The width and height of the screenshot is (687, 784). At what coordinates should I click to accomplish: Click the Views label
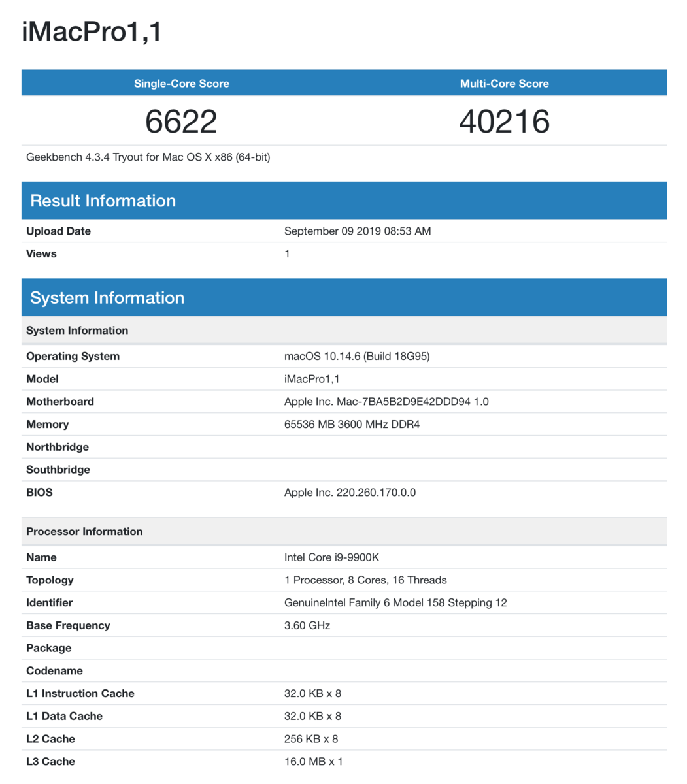pos(41,253)
